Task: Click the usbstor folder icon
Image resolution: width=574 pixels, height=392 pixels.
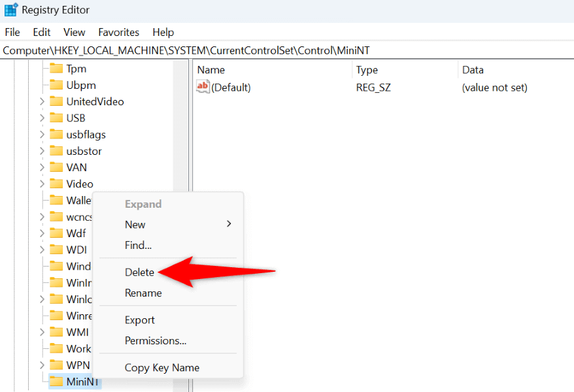Action: (56, 151)
